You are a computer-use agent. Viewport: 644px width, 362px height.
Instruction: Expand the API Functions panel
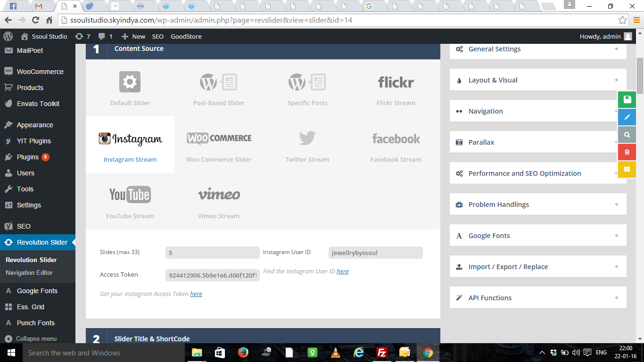tap(538, 298)
